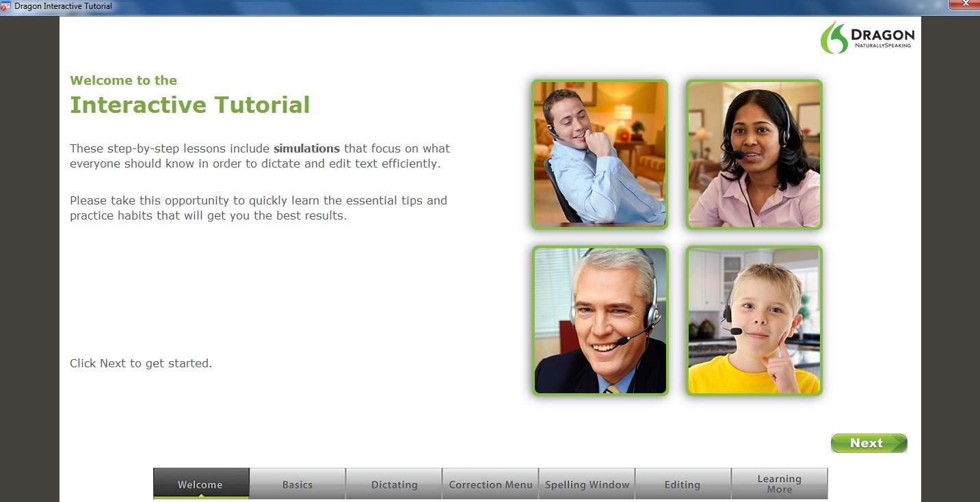
Task: Switch to the Basics tab
Action: (297, 484)
